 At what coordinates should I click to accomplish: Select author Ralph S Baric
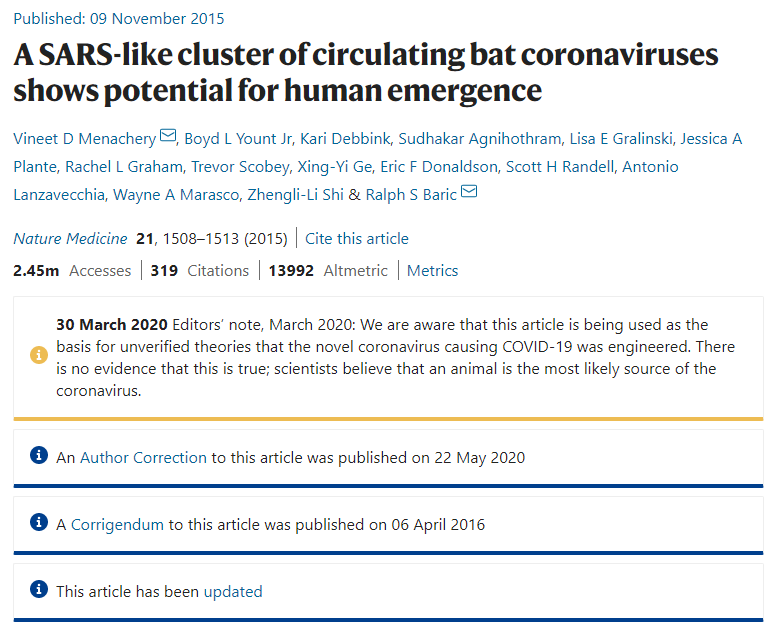[x=411, y=195]
